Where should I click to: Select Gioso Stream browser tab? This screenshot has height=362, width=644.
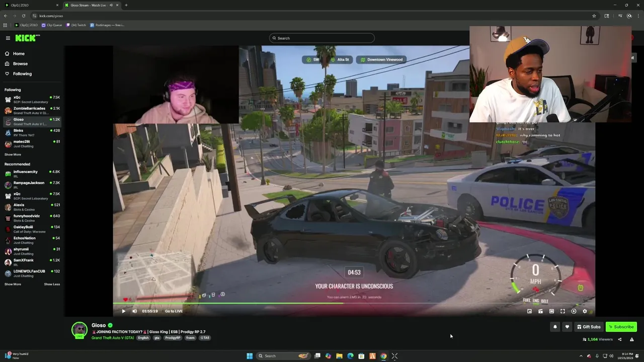pos(92,5)
